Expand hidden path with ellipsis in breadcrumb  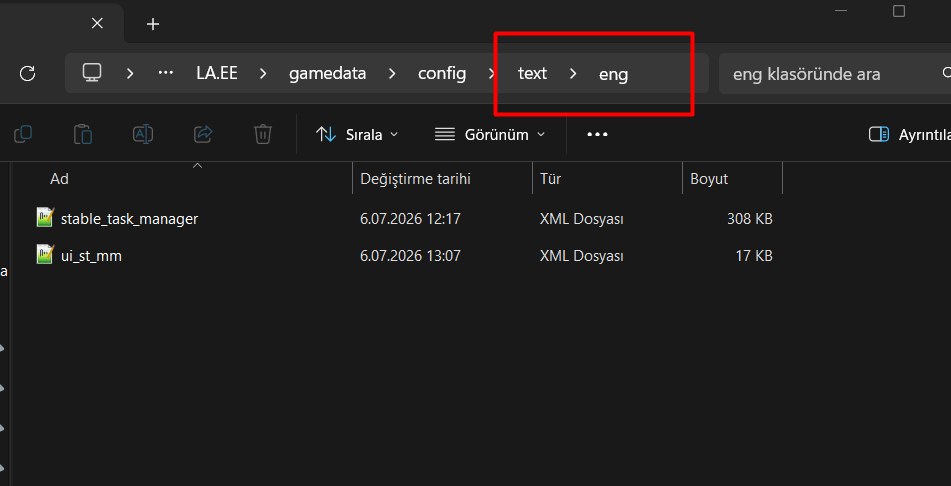tap(166, 73)
